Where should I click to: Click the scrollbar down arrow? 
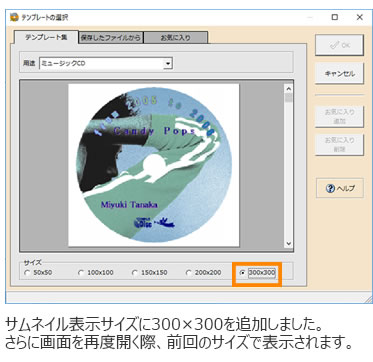[x=289, y=243]
